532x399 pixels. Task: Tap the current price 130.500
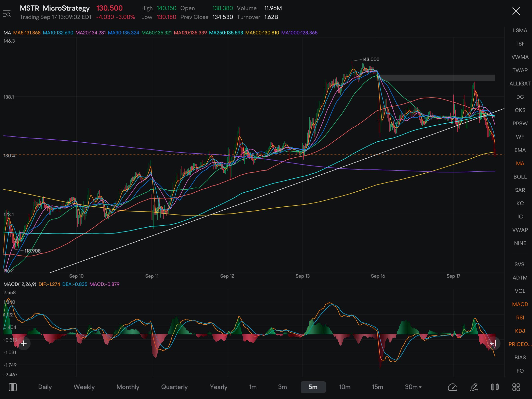point(109,8)
